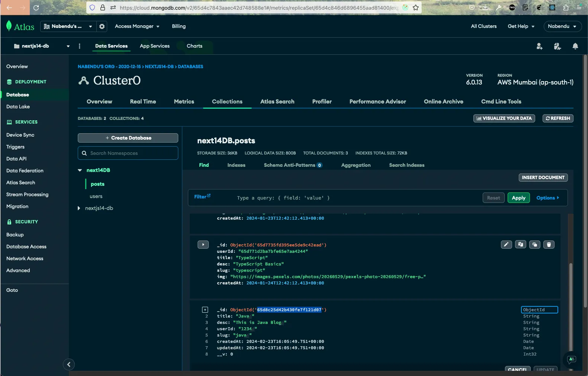This screenshot has width=588, height=376.
Task: Collapse the left sidebar with chevron button
Action: point(68,364)
